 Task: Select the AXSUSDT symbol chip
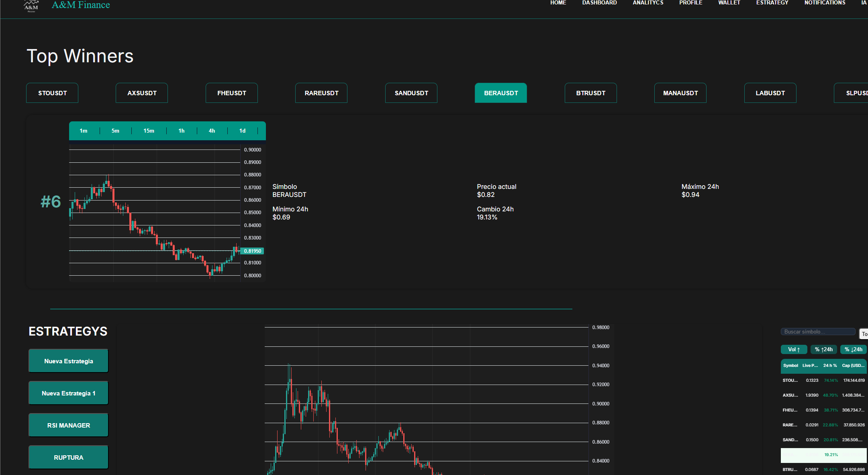141,93
